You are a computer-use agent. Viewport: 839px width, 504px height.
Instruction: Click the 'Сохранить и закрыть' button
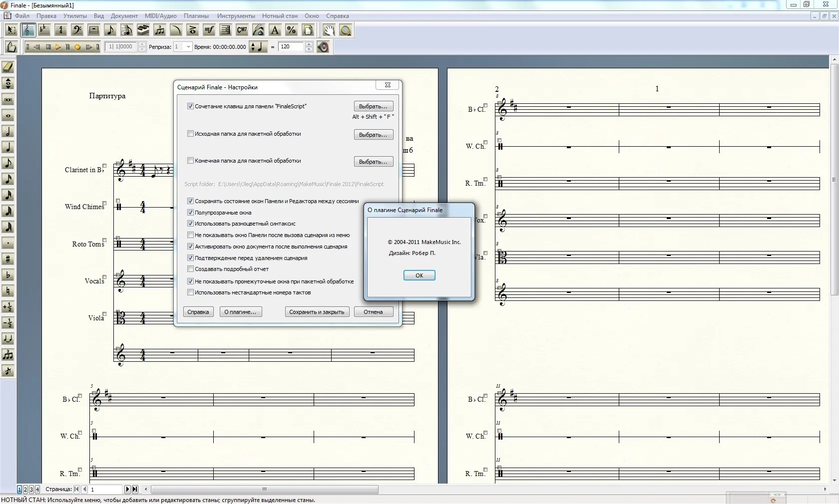317,312
